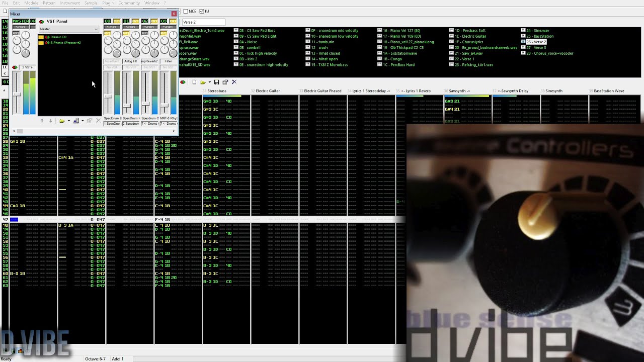Move selected VST up in VST Panel
This screenshot has height=362, width=644.
pyautogui.click(x=42, y=121)
